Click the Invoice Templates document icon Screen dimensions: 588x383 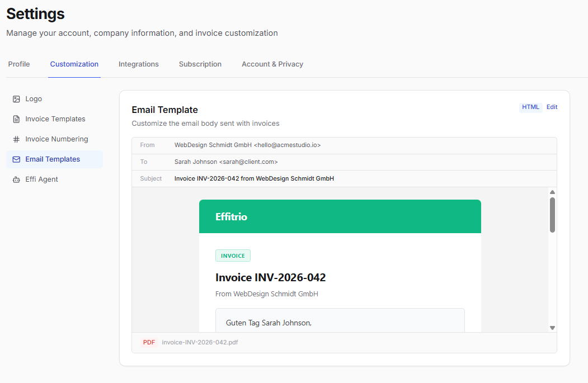pos(16,119)
